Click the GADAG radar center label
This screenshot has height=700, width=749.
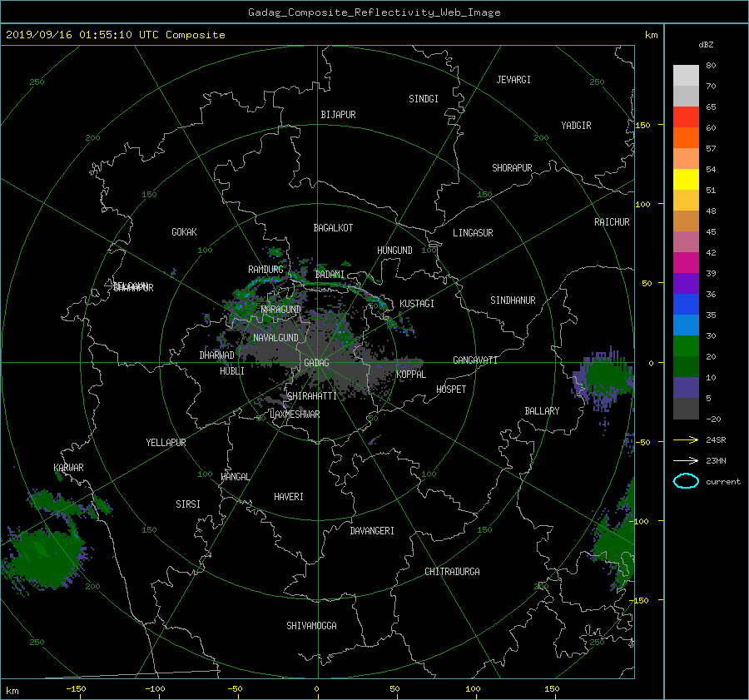point(316,363)
